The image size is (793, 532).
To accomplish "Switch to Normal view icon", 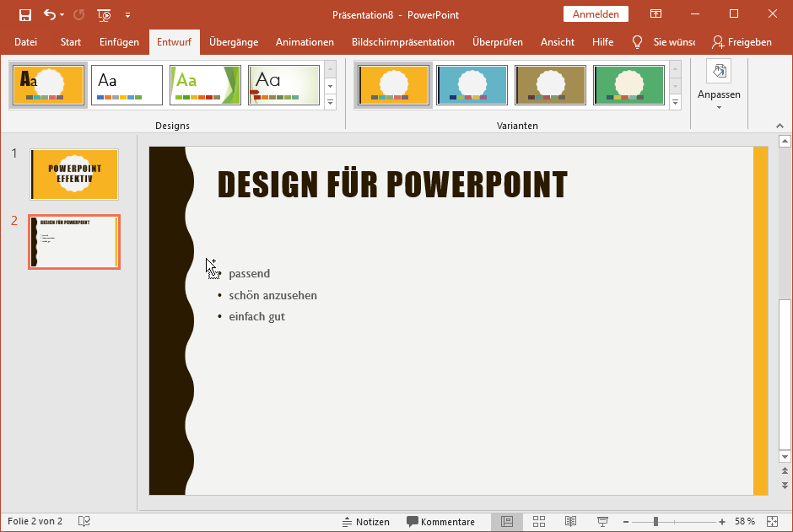I will [507, 521].
